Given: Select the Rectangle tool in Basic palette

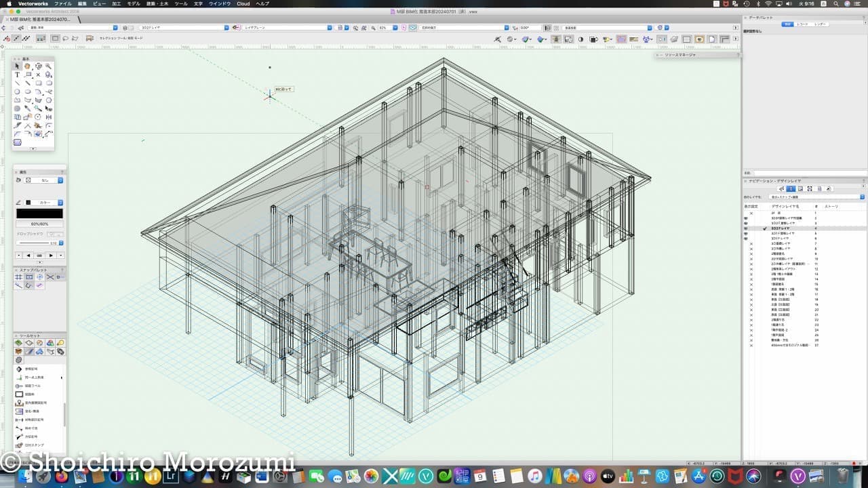Looking at the screenshot, I should coord(39,83).
